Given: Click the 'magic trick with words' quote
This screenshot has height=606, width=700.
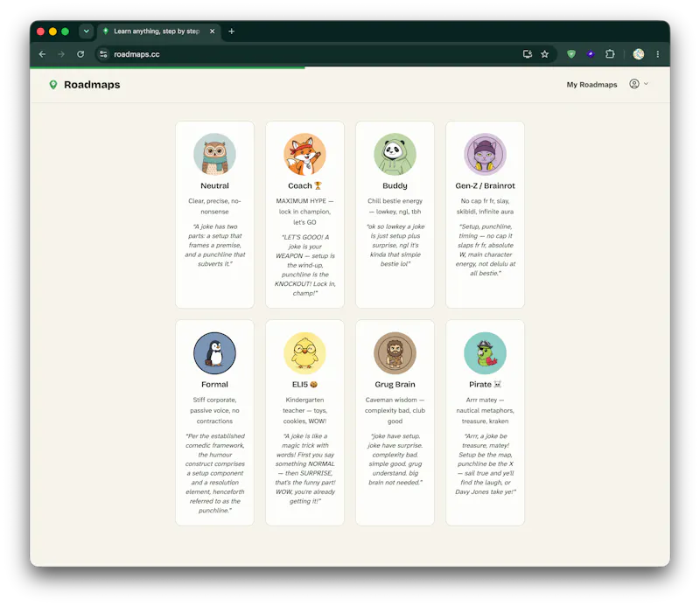Looking at the screenshot, I should 304,469.
